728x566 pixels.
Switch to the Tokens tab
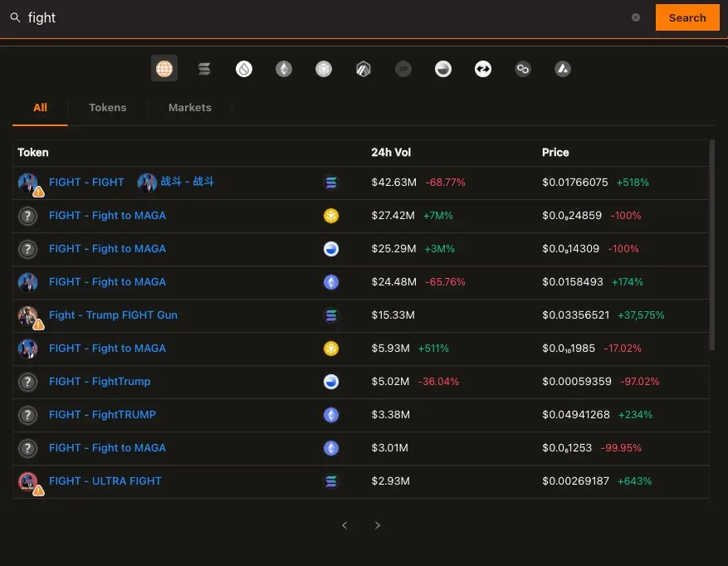(108, 108)
